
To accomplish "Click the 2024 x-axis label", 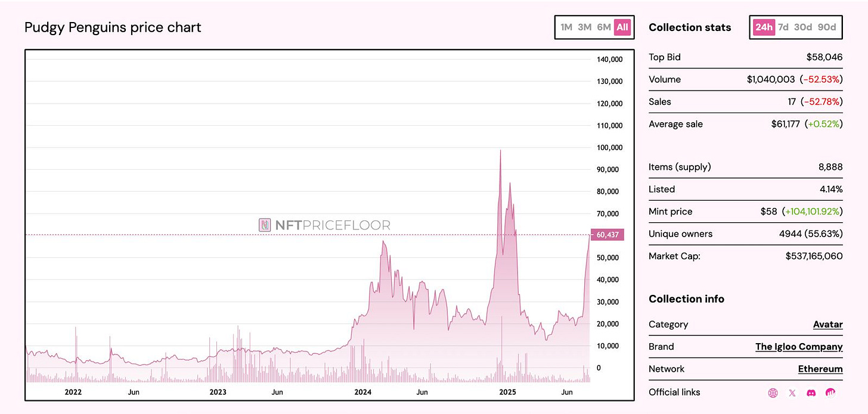I will (x=362, y=392).
